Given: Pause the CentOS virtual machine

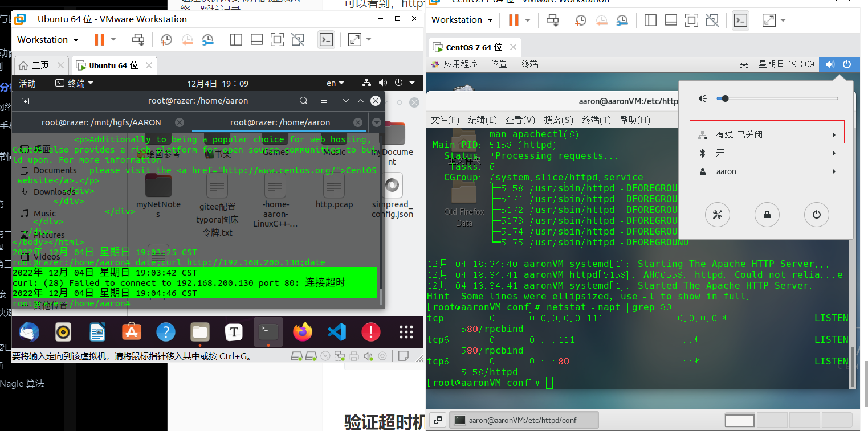Looking at the screenshot, I should 514,20.
